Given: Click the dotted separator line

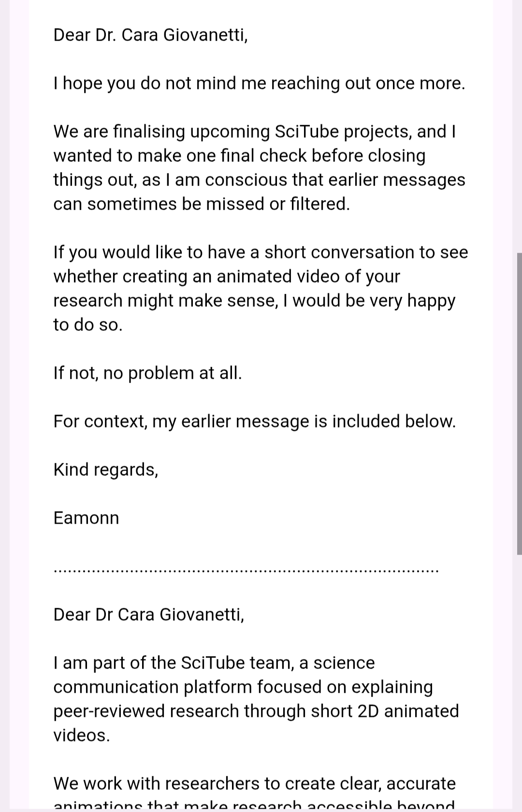Looking at the screenshot, I should [246, 571].
